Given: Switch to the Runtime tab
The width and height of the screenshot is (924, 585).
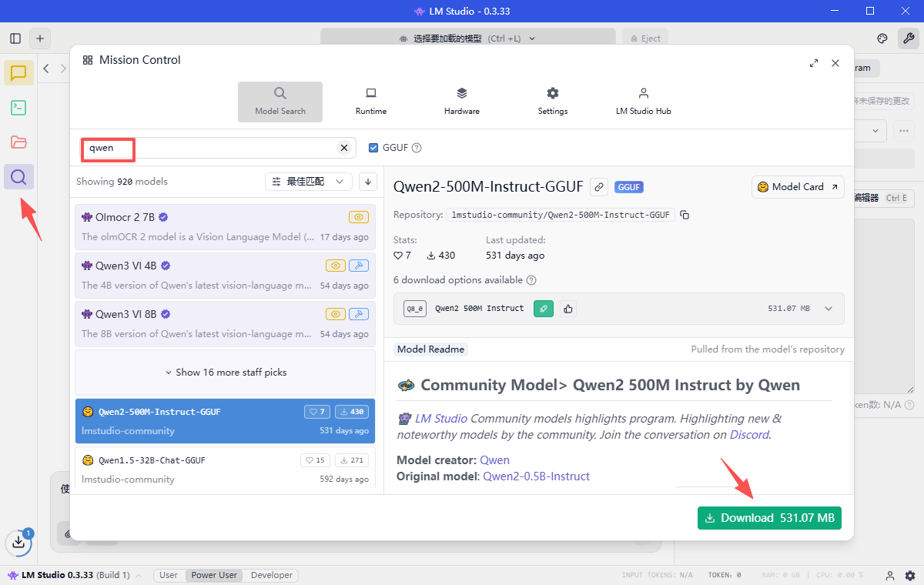Looking at the screenshot, I should coord(371,101).
